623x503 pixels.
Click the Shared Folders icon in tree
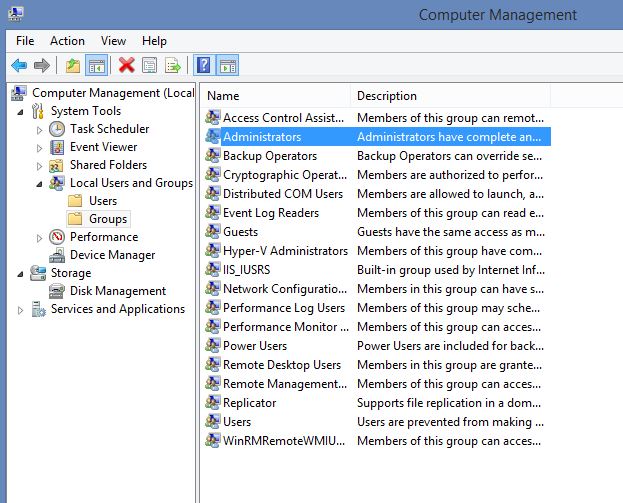[56, 165]
